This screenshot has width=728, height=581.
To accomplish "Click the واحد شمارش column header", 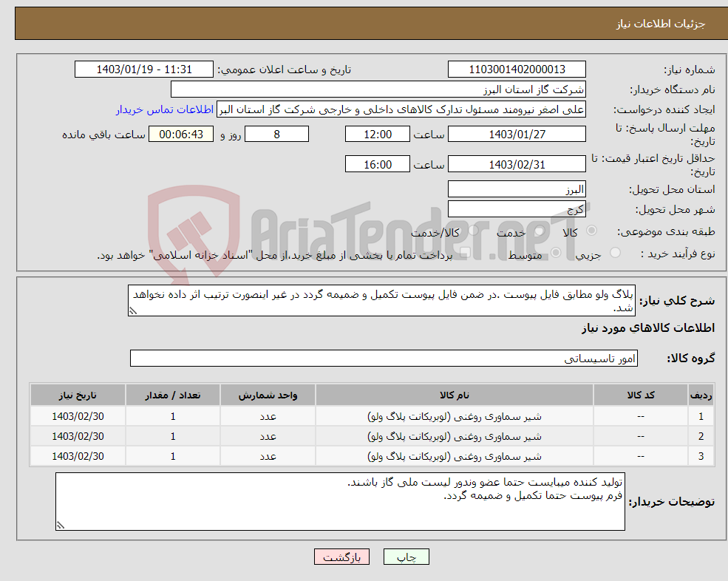I will pos(268,395).
